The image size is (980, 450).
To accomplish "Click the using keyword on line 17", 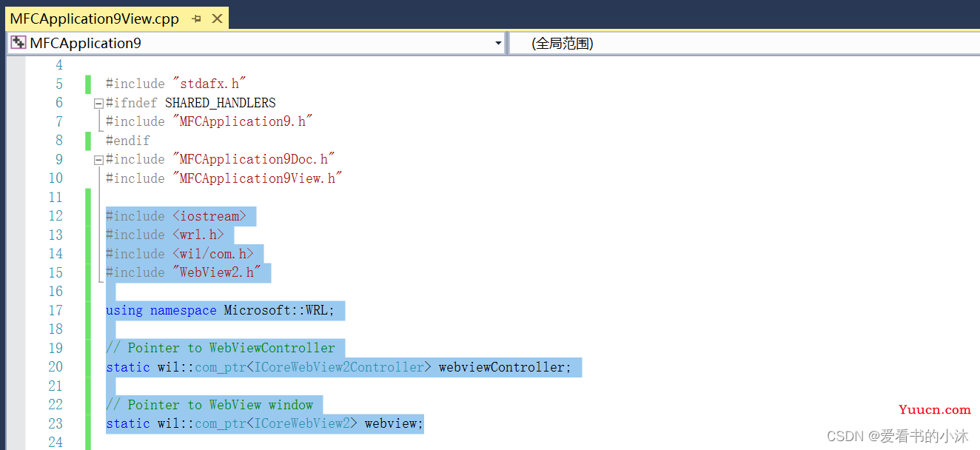I will point(124,310).
